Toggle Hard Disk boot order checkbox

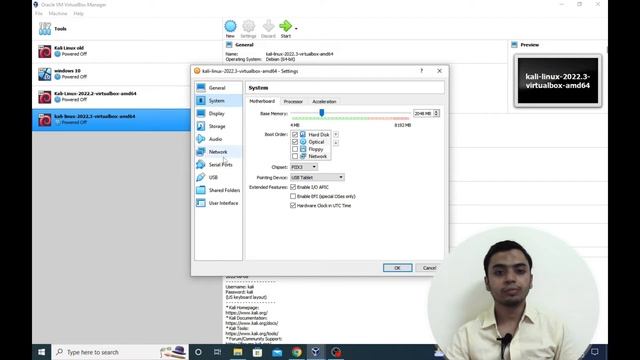(295, 135)
